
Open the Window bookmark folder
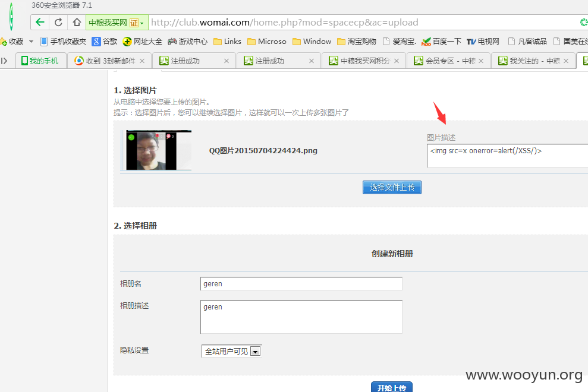(x=312, y=42)
